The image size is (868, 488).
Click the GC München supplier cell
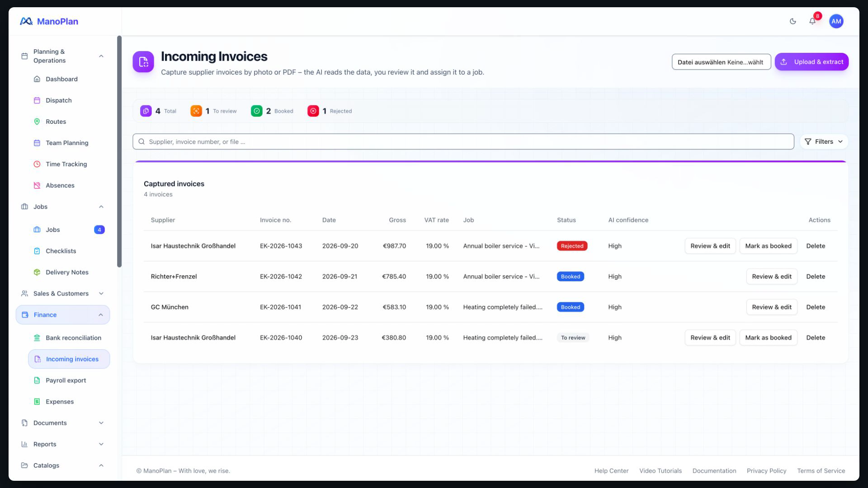point(170,307)
